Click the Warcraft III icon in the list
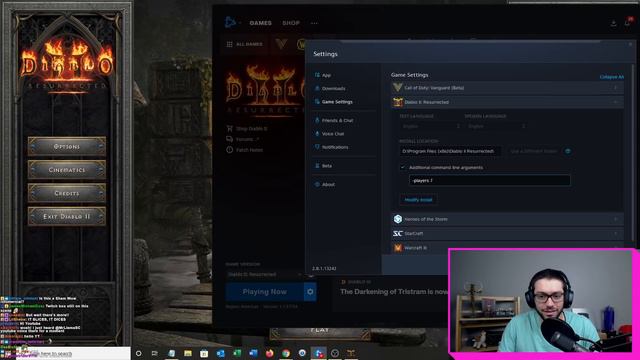640x360 pixels. point(398,248)
